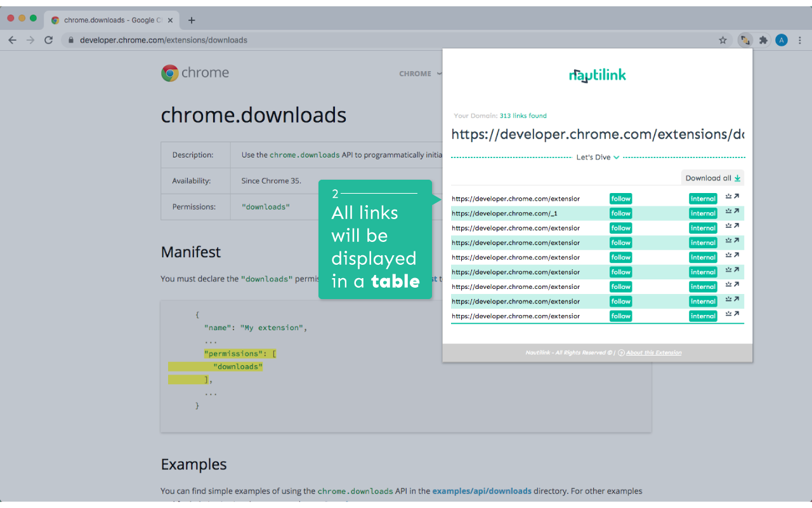Open the examples/api/downloads link

click(x=482, y=491)
